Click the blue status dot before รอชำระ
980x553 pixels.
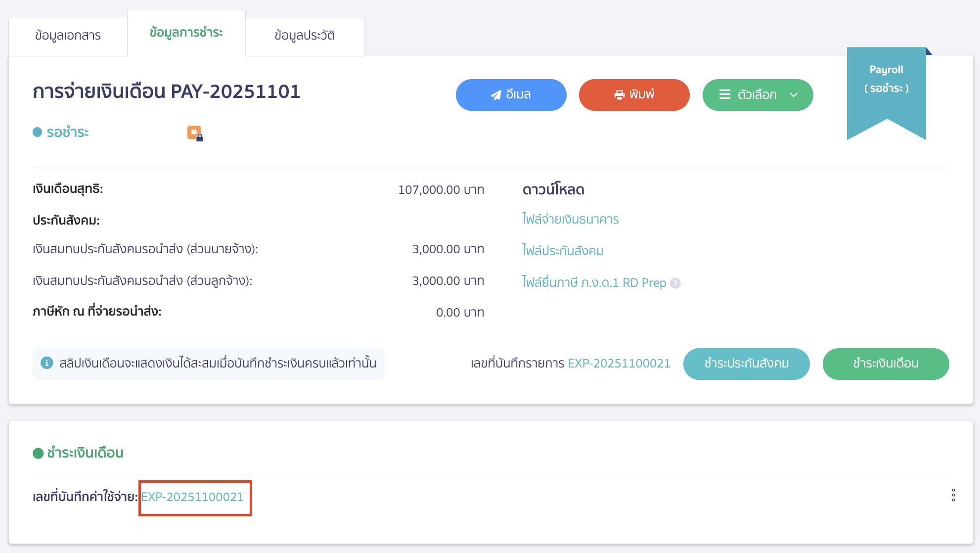(x=37, y=132)
